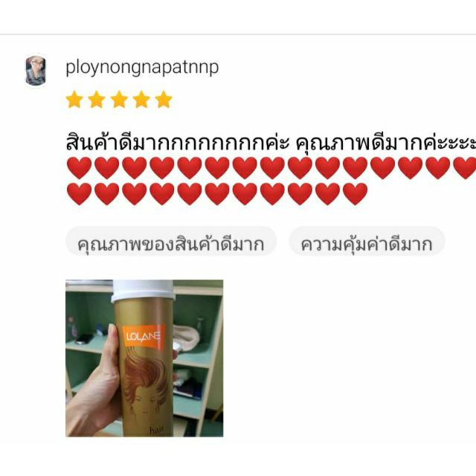
Task: Click the first red heart emoji in top row
Action: pos(79,168)
